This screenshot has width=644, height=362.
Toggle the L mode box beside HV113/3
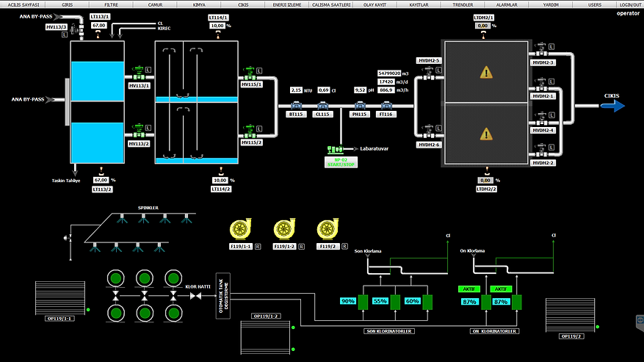(65, 35)
